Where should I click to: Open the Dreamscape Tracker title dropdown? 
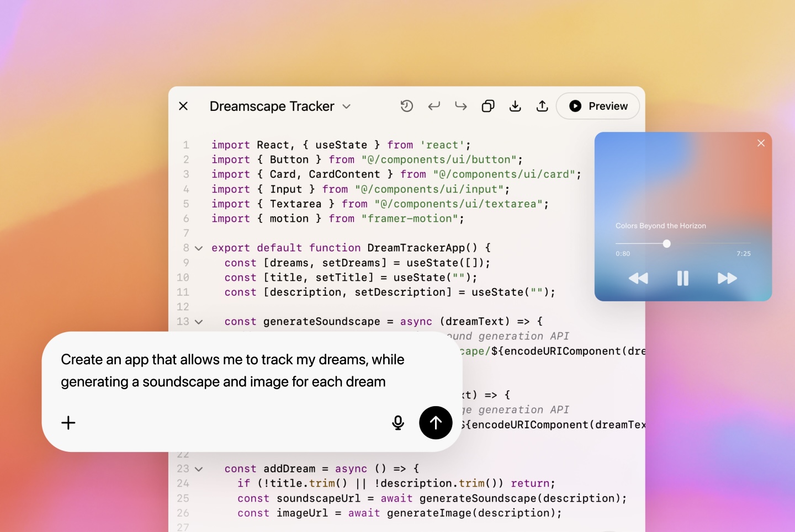[x=346, y=107]
